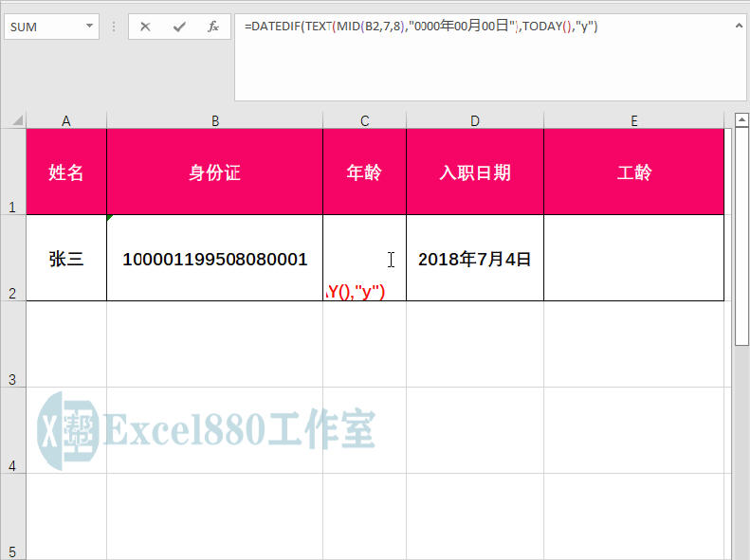Collapse the formula bar with chevron

[739, 27]
